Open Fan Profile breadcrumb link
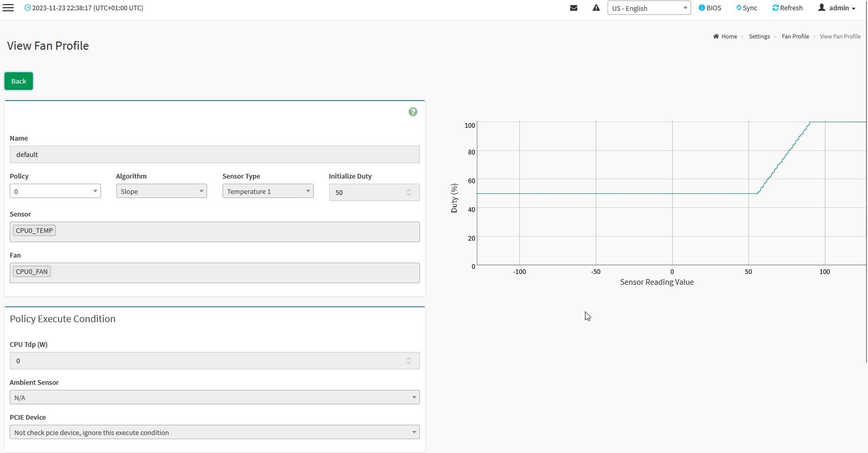Screen dimensions: 868x453 (x=795, y=36)
